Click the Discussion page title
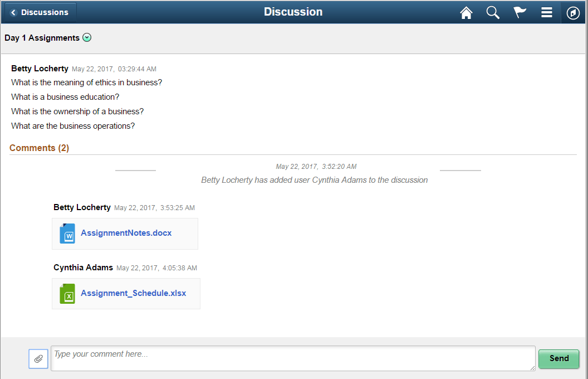The height and width of the screenshot is (379, 588). click(x=293, y=12)
